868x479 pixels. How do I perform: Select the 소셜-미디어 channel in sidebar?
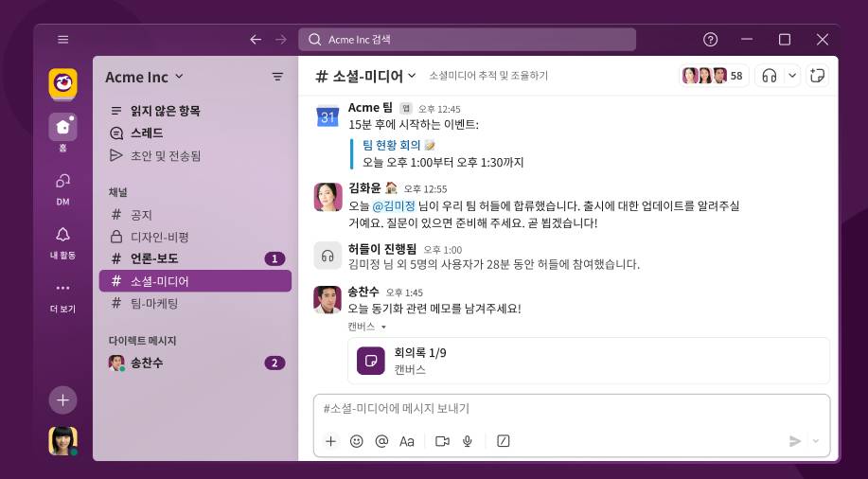pyautogui.click(x=195, y=281)
